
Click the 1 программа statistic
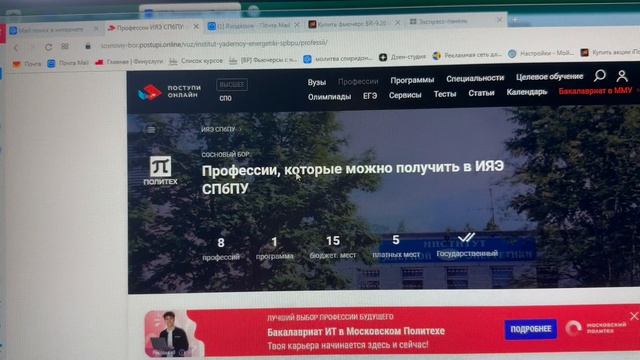(x=275, y=248)
